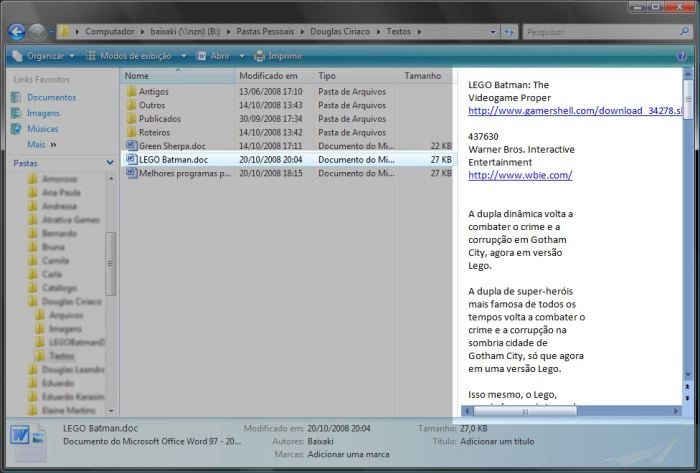700x473 pixels.
Task: Click the preview pane horizontal scrollbar thumb
Action: click(525, 411)
